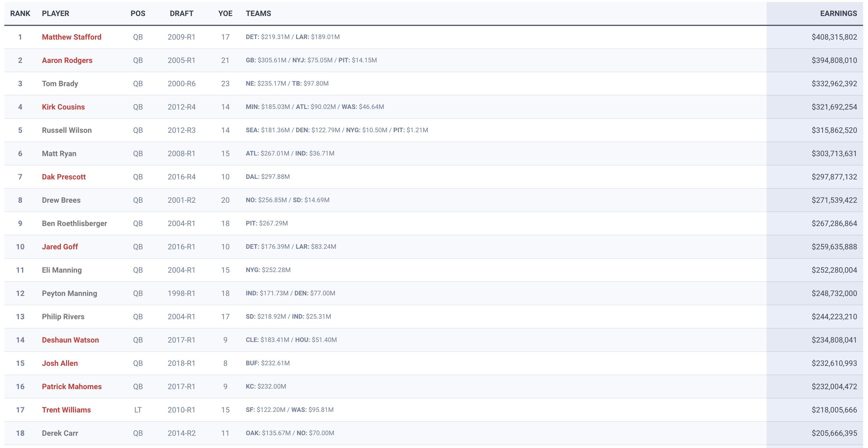Open Aaron Rodgers' player link
The height and width of the screenshot is (448, 868).
(x=67, y=60)
